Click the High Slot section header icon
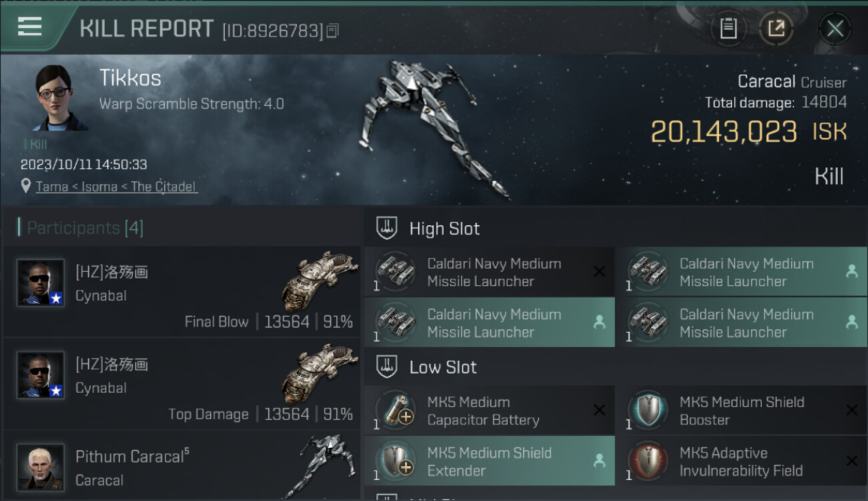This screenshot has height=501, width=868. pos(387,228)
